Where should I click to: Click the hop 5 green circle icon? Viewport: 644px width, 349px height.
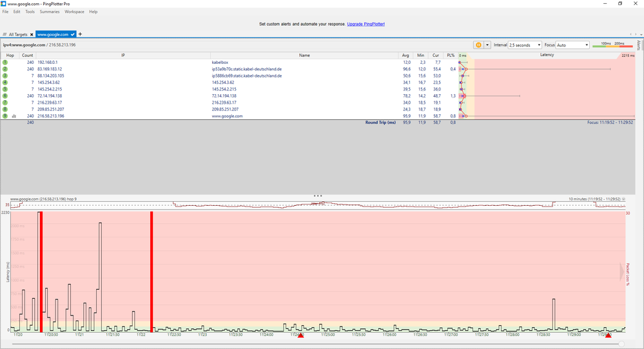(x=5, y=89)
